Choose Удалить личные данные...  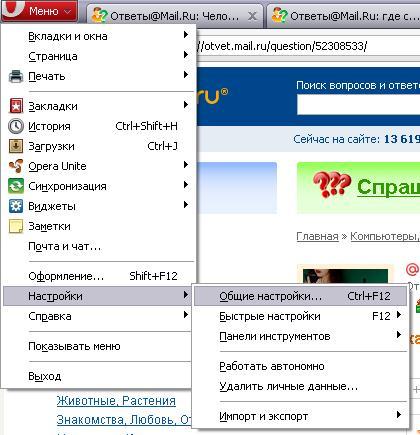301,386
